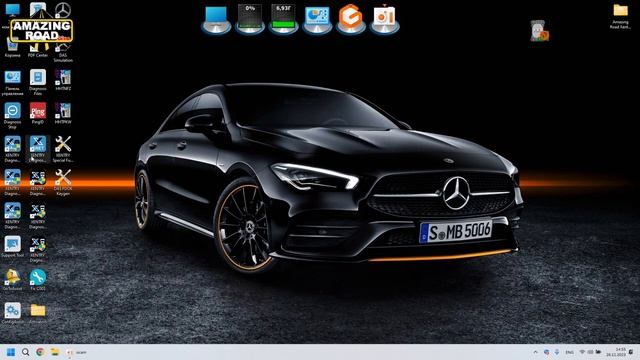Viewport: 640px width, 360px height.
Task: Open the taskbar clock and date
Action: point(616,352)
